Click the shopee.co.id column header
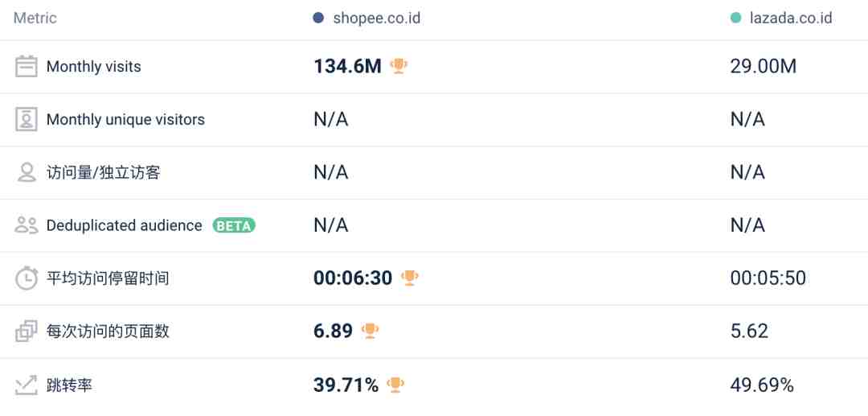 point(376,18)
